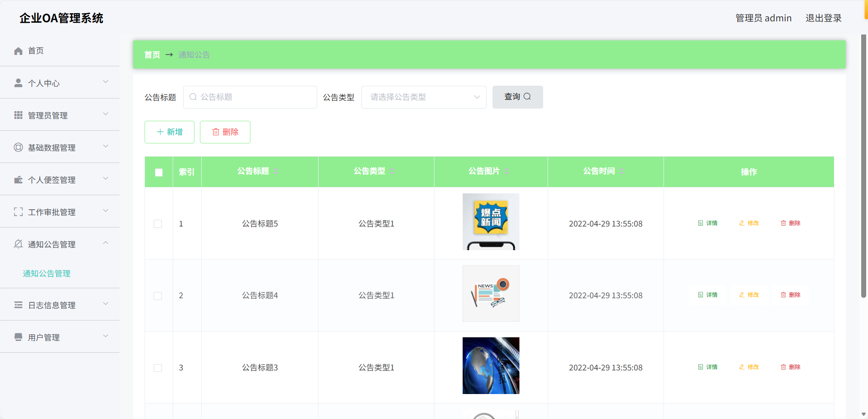The width and height of the screenshot is (868, 419).
Task: Click into the 公告标题 search input
Action: pos(250,97)
